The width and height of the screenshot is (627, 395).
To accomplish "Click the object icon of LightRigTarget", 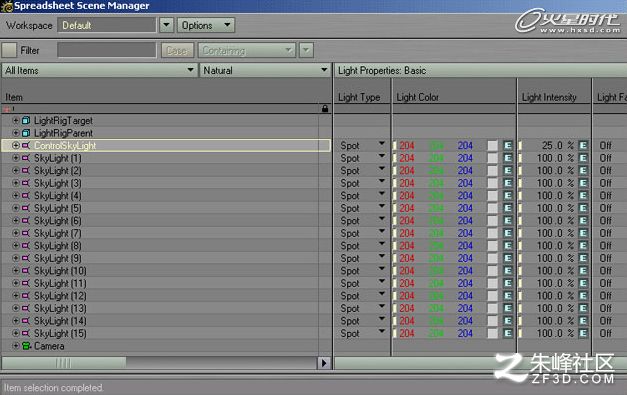I will [26, 120].
